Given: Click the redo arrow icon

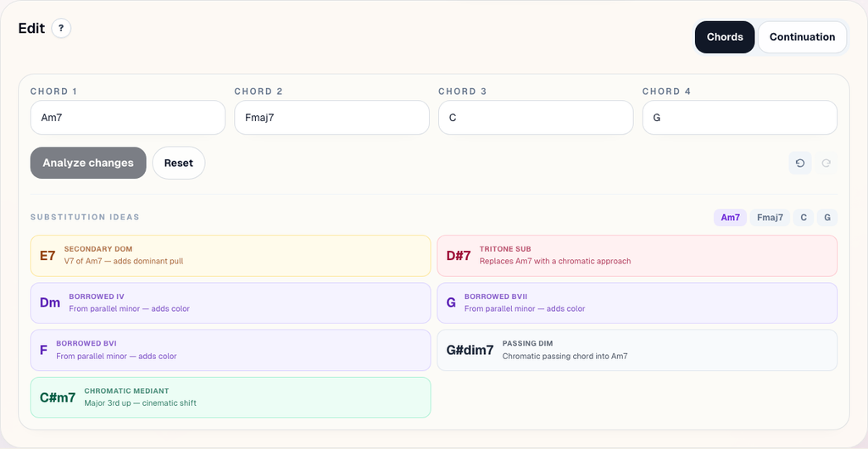Looking at the screenshot, I should 826,164.
